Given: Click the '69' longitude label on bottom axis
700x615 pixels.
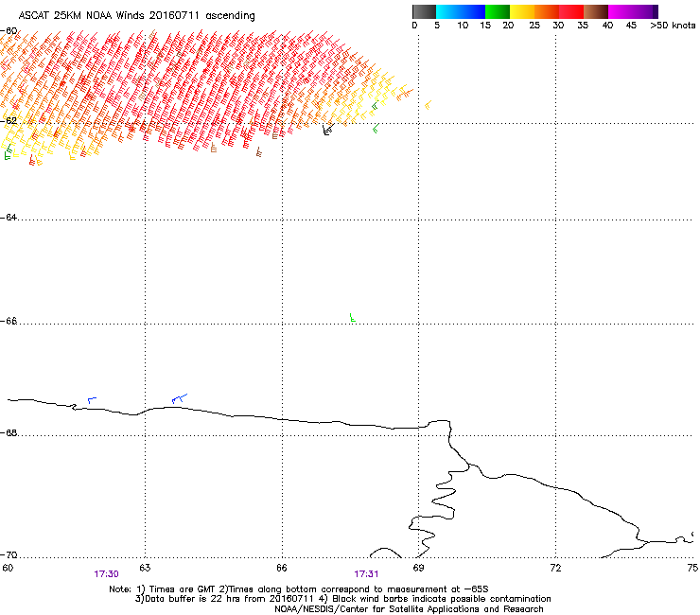Looking at the screenshot, I should click(418, 568).
